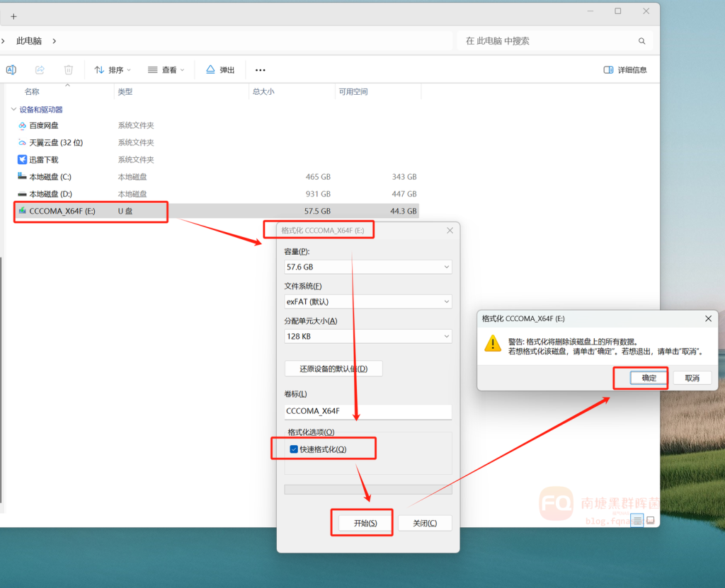Open the three-dot more options menu
The height and width of the screenshot is (588, 725).
pyautogui.click(x=261, y=70)
